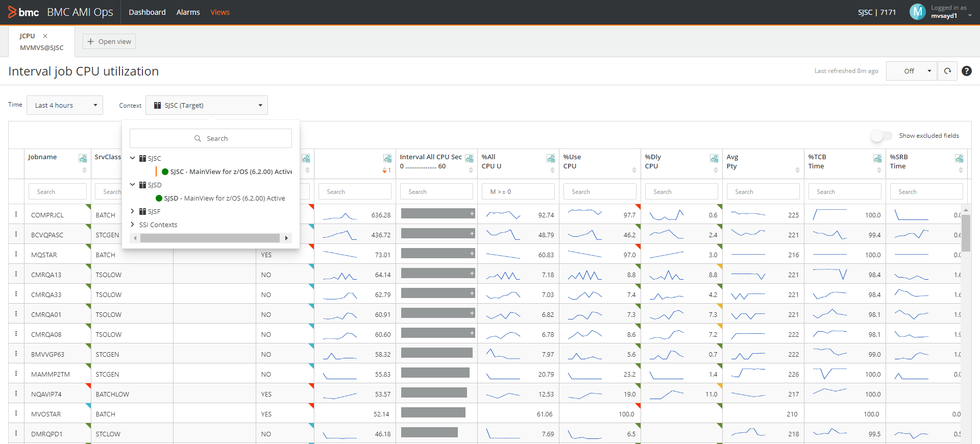
Task: Expand CPU bar plus for CMRQA08 row
Action: [472, 333]
